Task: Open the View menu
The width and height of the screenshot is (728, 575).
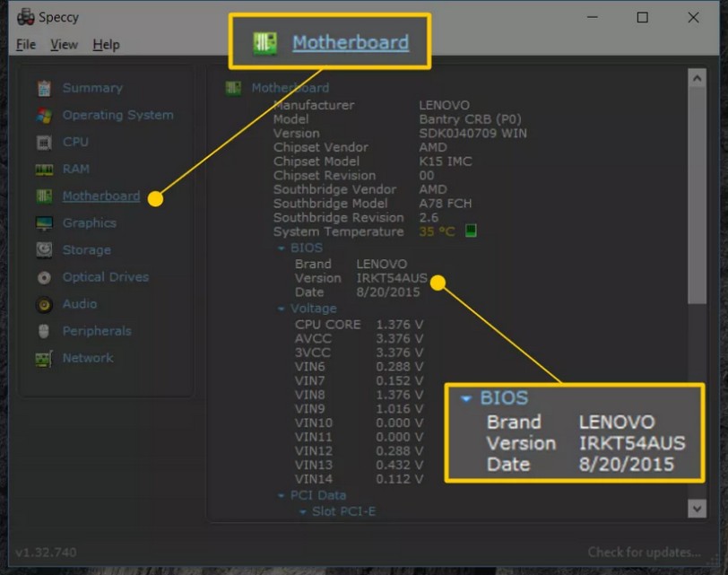Action: tap(64, 45)
